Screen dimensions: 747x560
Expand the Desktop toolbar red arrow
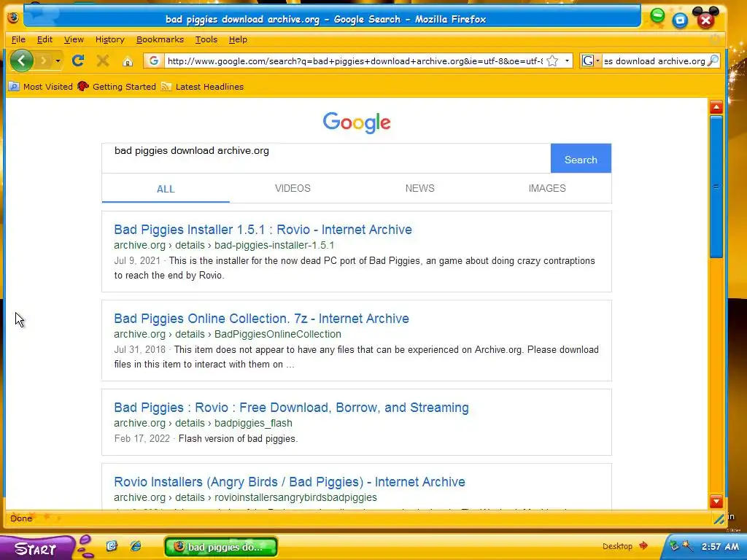643,545
